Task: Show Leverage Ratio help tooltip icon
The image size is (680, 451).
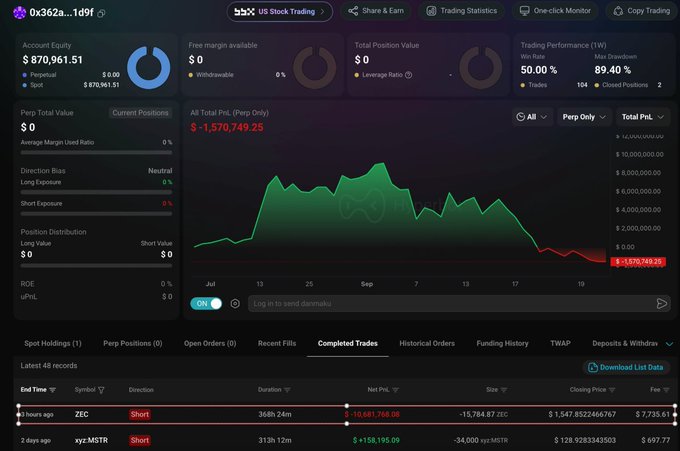Action: click(x=408, y=75)
